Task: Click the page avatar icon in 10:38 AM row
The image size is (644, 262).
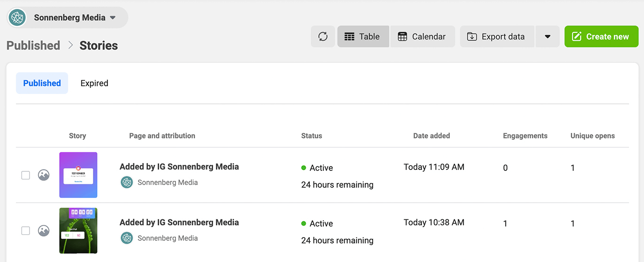Action: (x=127, y=238)
